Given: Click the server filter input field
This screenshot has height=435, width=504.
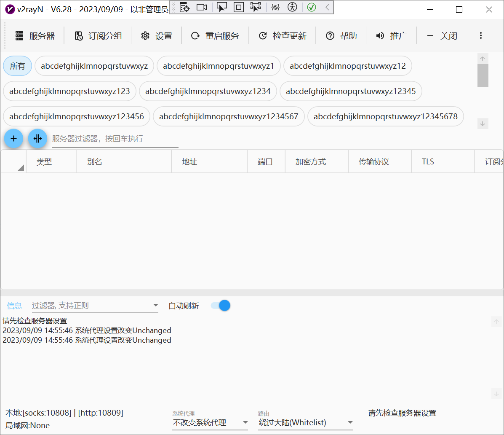Looking at the screenshot, I should pos(115,139).
